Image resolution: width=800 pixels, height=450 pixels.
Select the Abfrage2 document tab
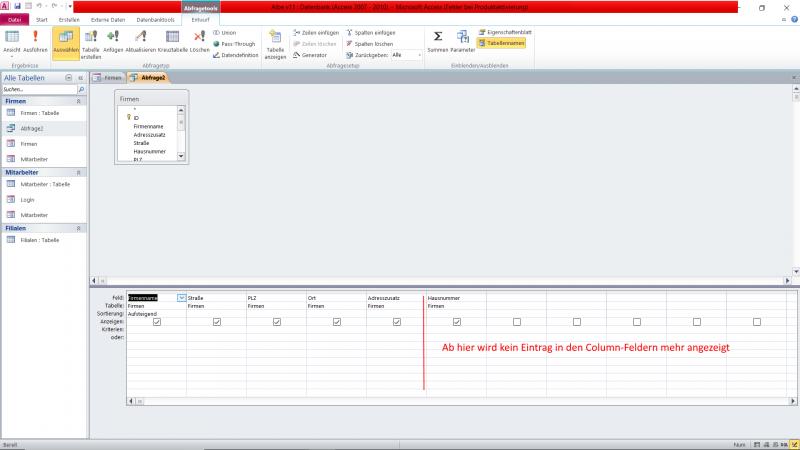pos(148,78)
